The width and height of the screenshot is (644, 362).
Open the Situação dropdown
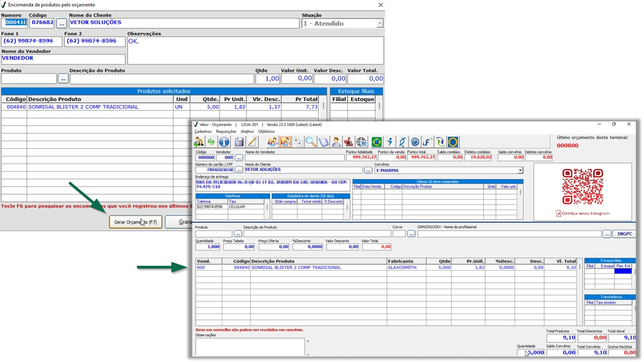tap(380, 24)
